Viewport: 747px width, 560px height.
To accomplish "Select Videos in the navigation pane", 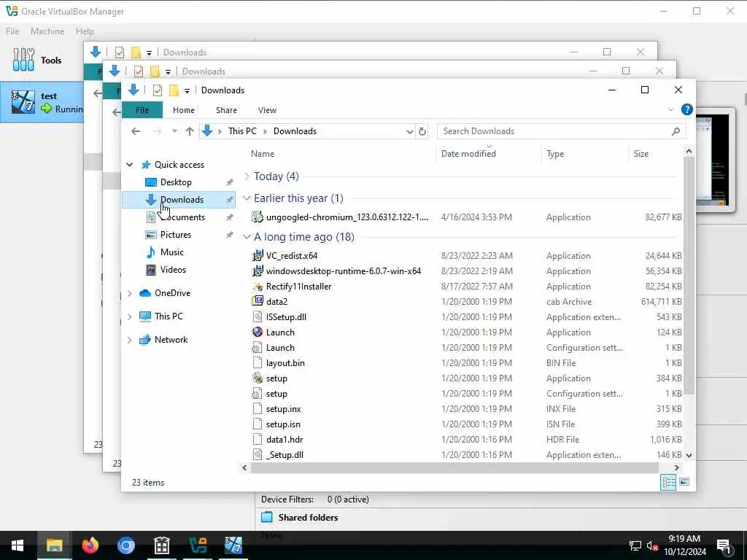I will click(173, 270).
